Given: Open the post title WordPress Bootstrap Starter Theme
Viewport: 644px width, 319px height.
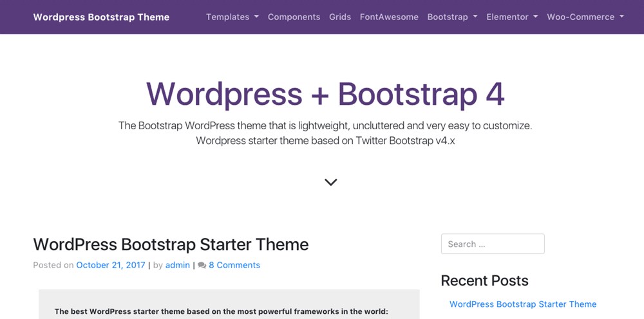Looking at the screenshot, I should click(x=171, y=244).
